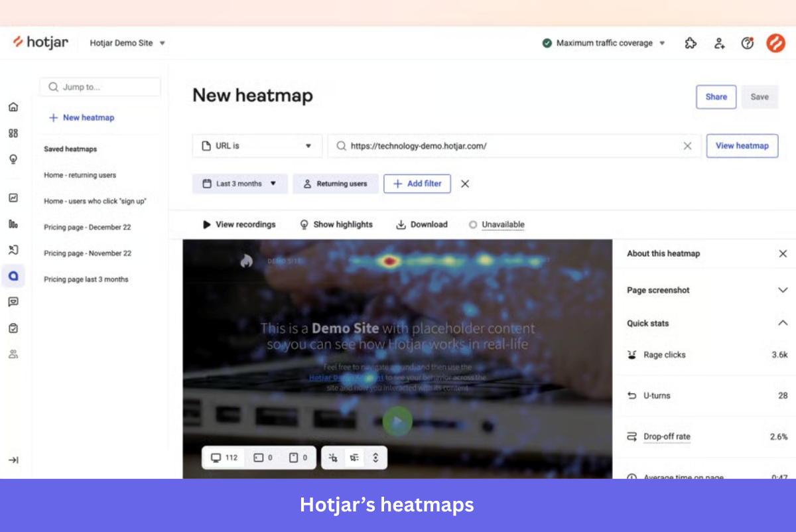
Task: Select the Returning users filter chip
Action: click(336, 183)
